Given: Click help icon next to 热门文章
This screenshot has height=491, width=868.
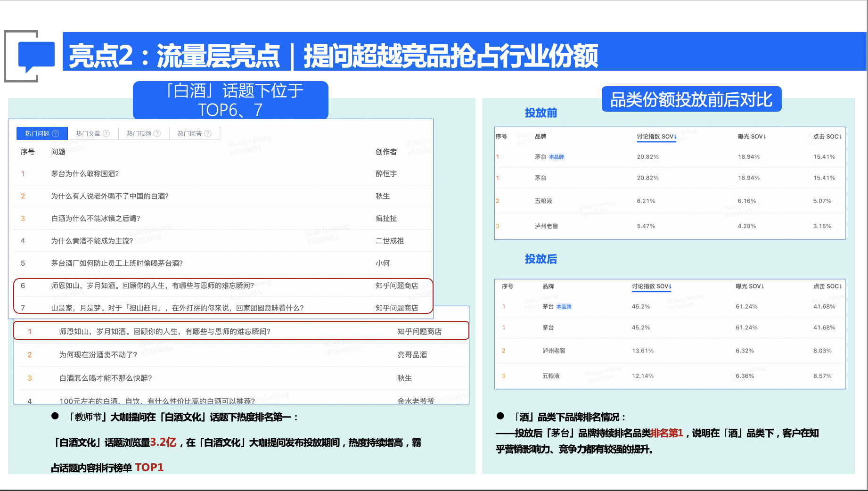Looking at the screenshot, I should click(106, 134).
